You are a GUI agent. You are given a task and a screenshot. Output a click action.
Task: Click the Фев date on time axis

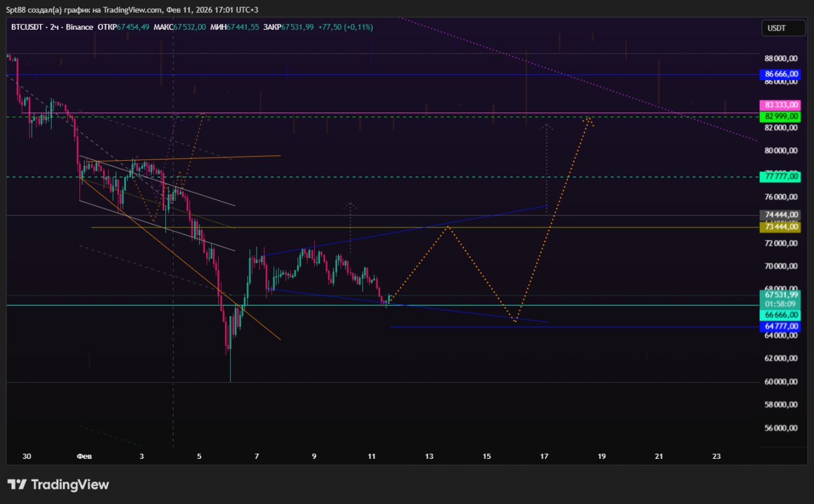(84, 456)
